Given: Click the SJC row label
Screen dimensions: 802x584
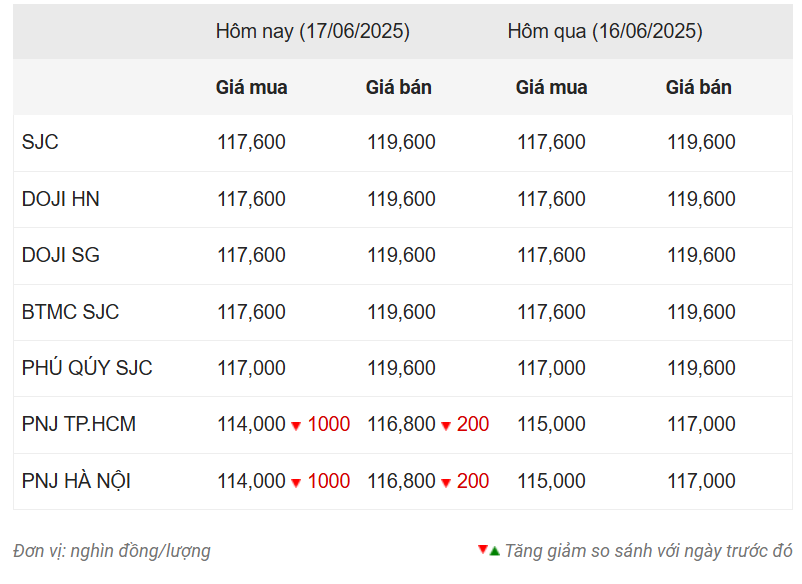Looking at the screenshot, I should [40, 142].
